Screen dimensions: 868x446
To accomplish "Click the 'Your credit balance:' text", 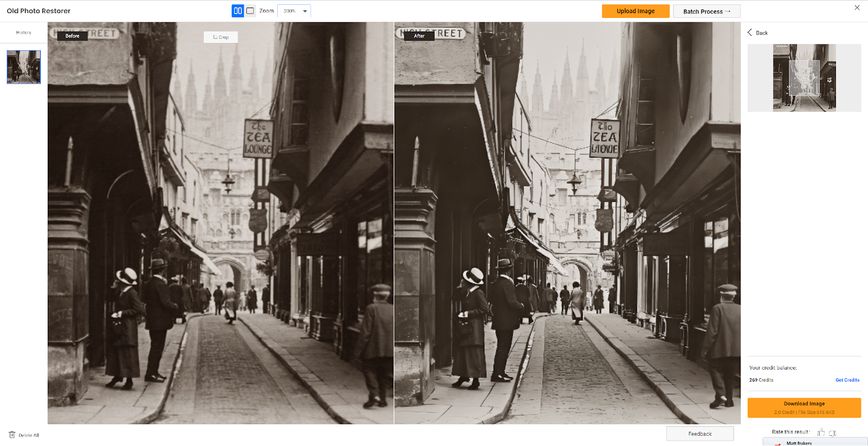I will pyautogui.click(x=773, y=368).
